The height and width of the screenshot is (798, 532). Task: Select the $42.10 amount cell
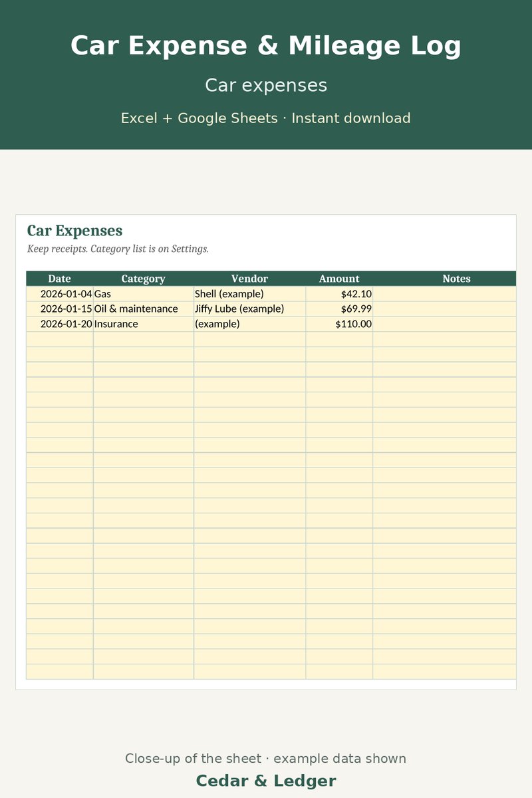point(339,294)
